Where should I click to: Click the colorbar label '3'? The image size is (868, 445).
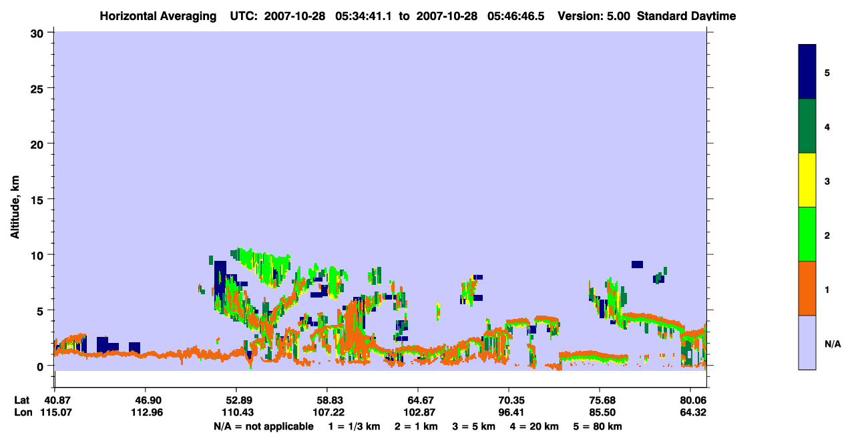point(827,181)
